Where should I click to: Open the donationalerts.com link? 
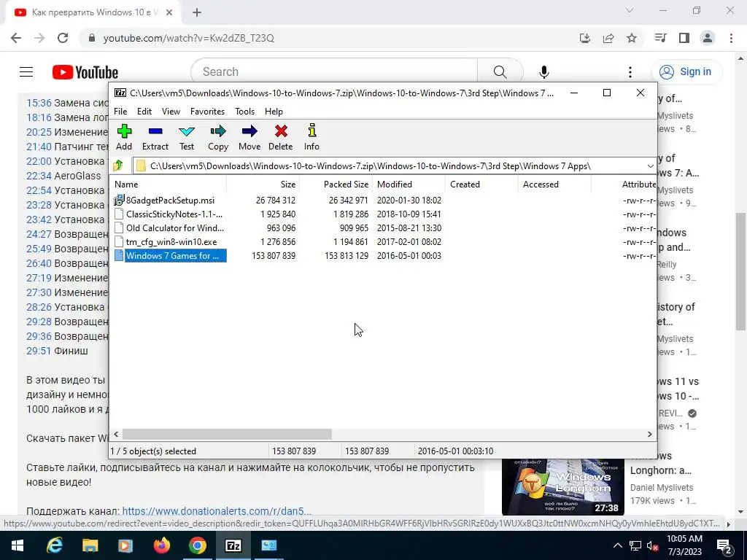pos(216,511)
